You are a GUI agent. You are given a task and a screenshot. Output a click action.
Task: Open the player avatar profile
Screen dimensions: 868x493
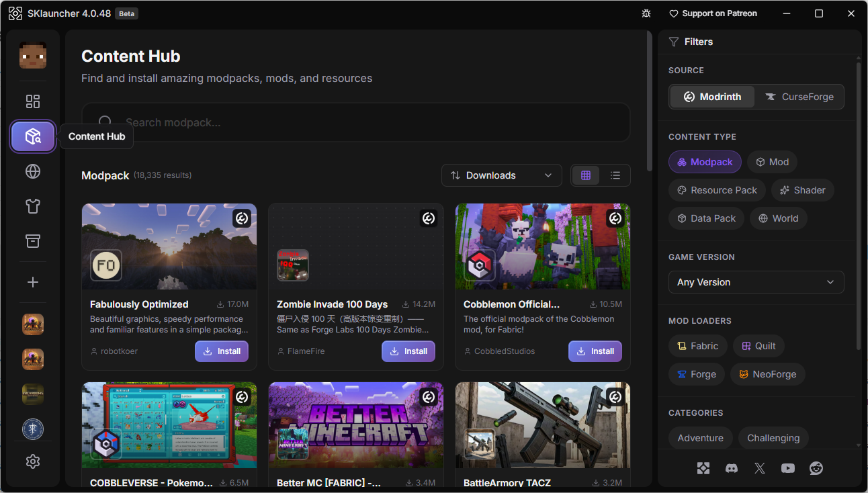33,55
